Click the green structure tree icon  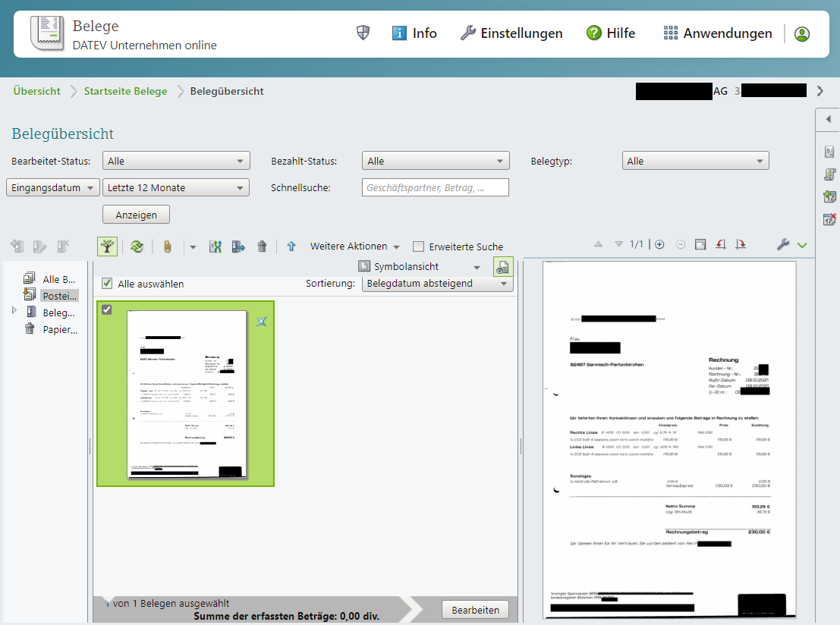click(107, 246)
